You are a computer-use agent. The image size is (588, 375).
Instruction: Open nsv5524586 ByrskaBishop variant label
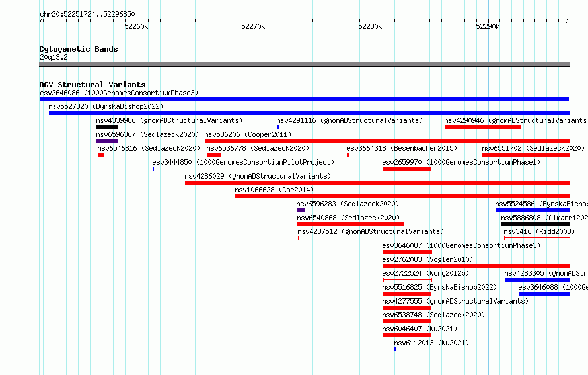542,204
